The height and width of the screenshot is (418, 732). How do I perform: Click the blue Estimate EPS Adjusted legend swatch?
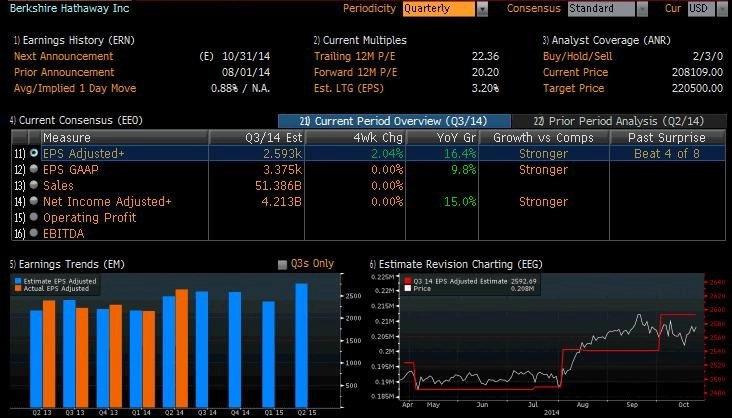(x=18, y=281)
